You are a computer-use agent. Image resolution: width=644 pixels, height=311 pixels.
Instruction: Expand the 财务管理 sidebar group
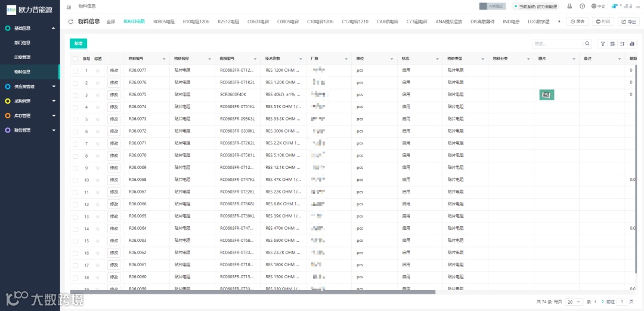(x=54, y=130)
